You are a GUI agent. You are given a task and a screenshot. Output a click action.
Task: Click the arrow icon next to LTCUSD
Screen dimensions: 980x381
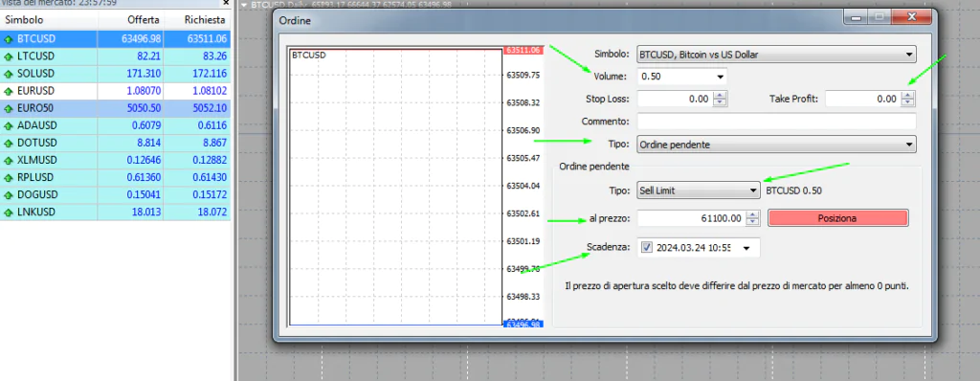tap(8, 56)
